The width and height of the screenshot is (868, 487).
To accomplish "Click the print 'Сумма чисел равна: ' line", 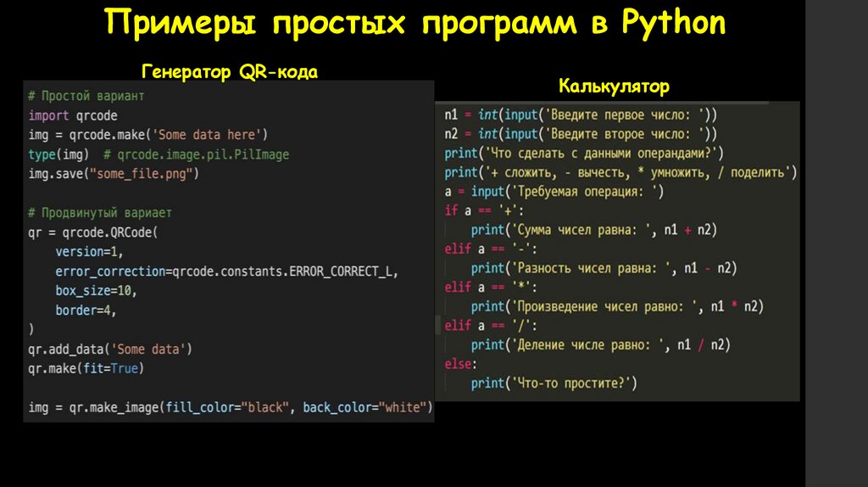I will tap(594, 230).
